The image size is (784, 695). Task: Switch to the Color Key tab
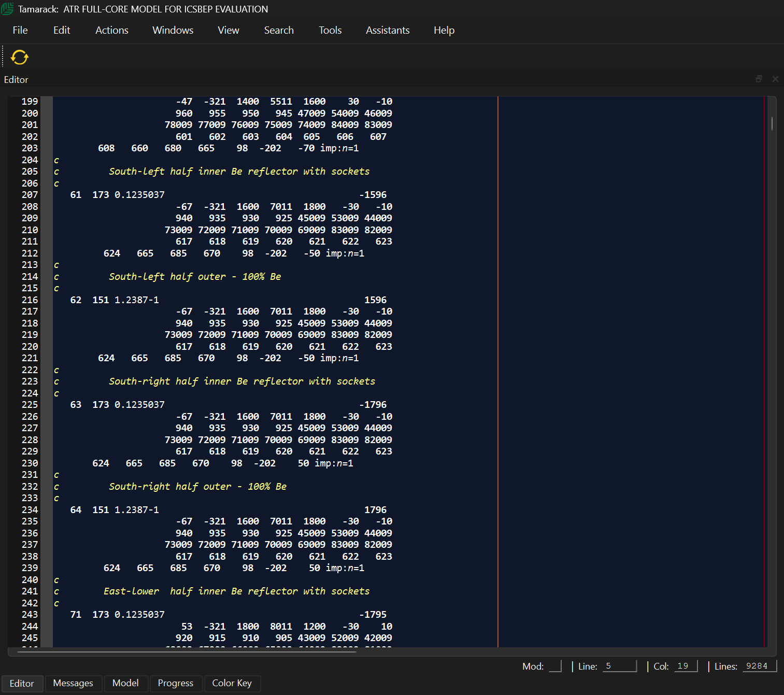click(232, 683)
